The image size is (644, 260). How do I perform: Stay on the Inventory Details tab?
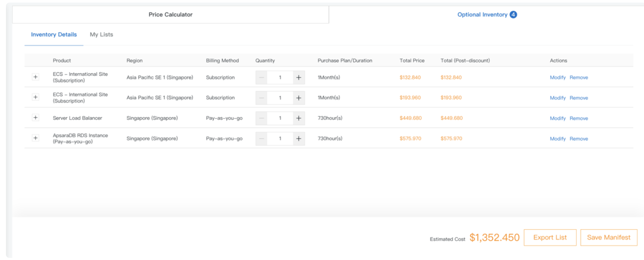pyautogui.click(x=53, y=34)
